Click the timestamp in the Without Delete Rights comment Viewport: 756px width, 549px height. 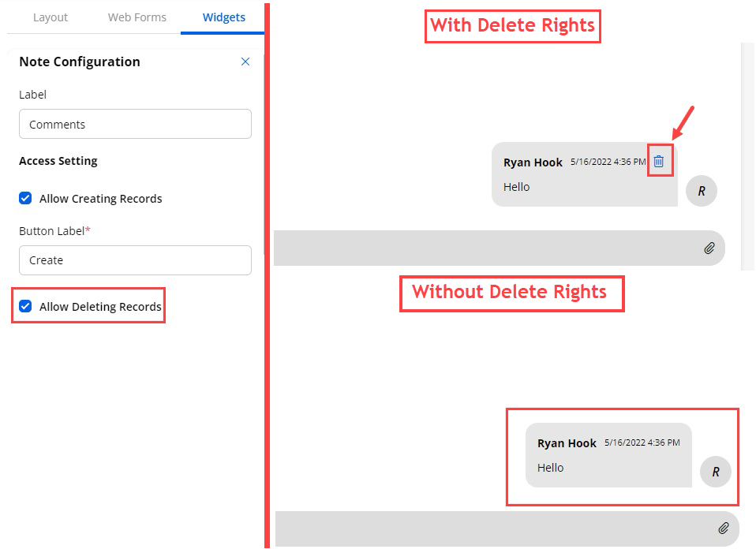642,443
